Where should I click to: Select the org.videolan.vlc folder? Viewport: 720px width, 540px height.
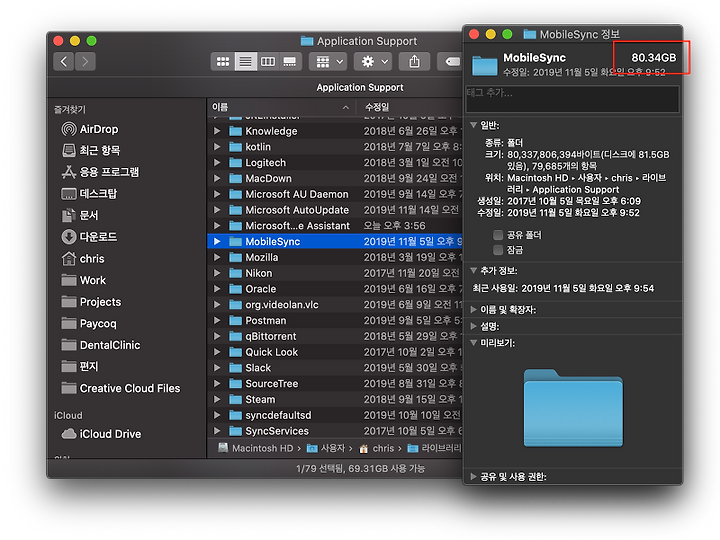(335, 305)
